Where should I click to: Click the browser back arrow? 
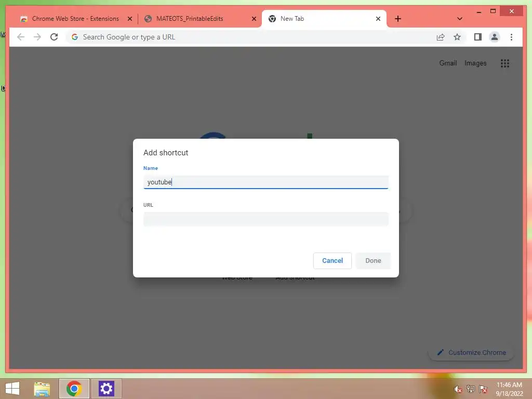click(x=21, y=37)
